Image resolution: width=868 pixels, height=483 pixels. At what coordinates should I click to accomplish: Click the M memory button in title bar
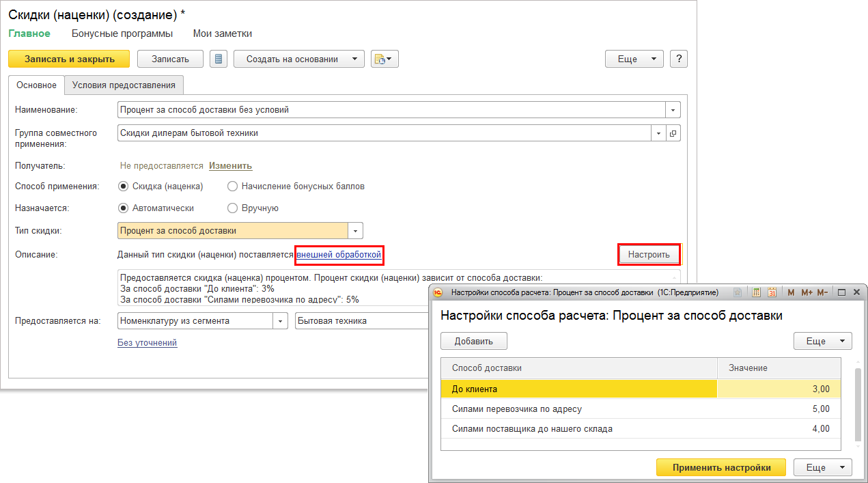pos(791,292)
